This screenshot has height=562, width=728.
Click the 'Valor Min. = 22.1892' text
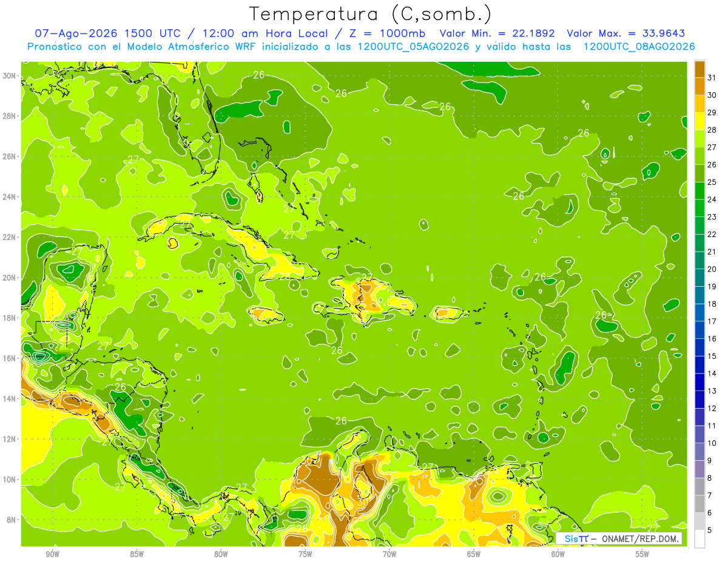pos(499,33)
